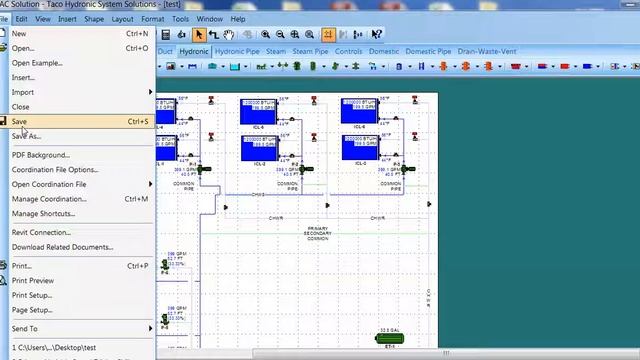The image size is (640, 360).
Task: Select the teal building stencil icon
Action: 212,66
